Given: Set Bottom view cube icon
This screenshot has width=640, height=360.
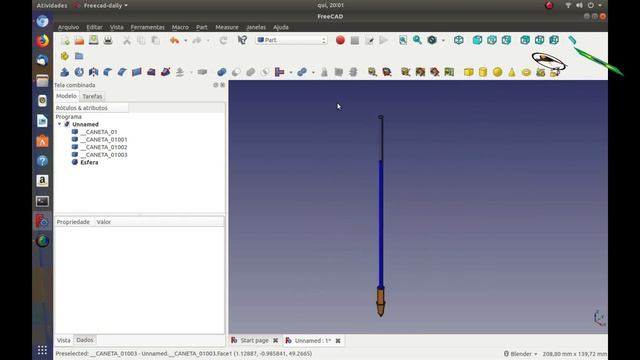Looking at the screenshot, I should tap(539, 40).
